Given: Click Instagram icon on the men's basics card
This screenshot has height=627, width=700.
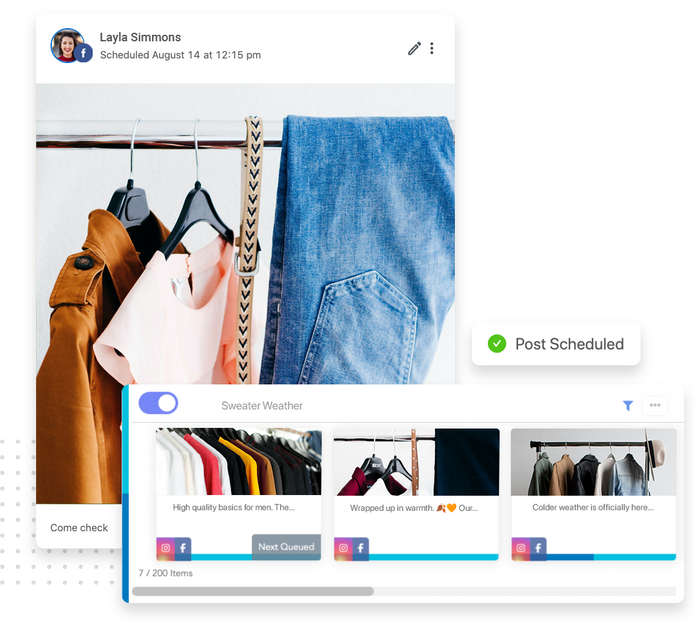Looking at the screenshot, I should [x=165, y=548].
